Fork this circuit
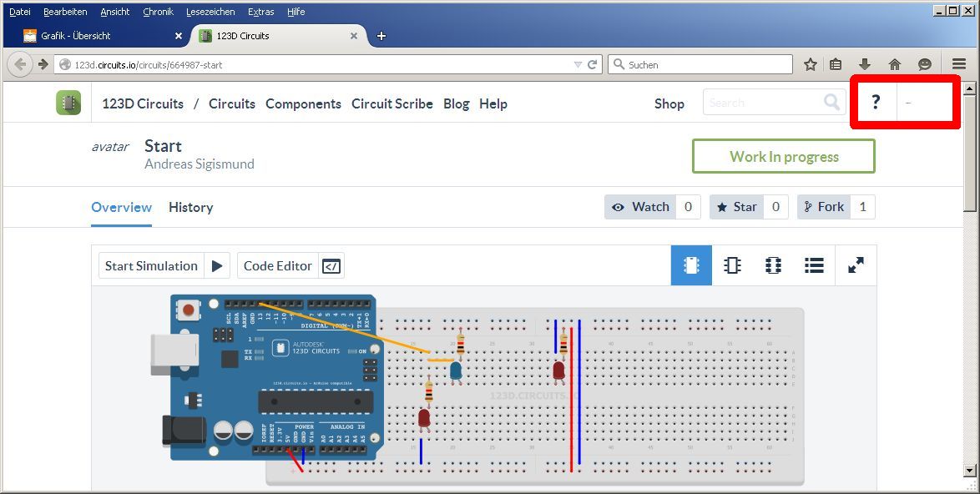 click(824, 207)
